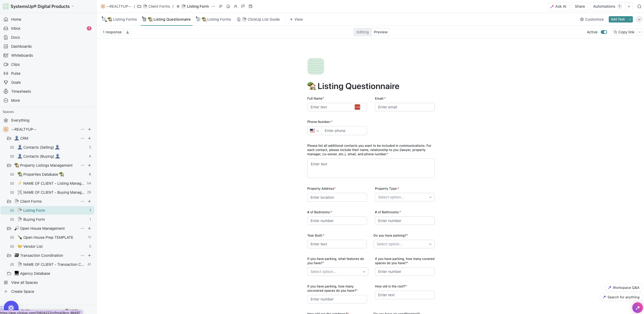Screen dimensions: 644x314
Task: Click the bookmark/flag icon in top bar
Action: point(243,7)
